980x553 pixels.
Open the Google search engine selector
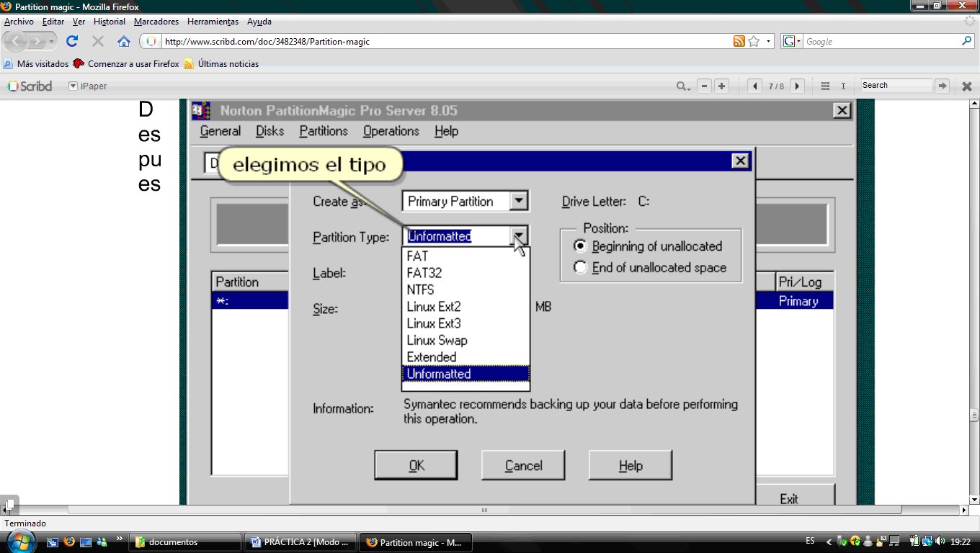point(792,41)
